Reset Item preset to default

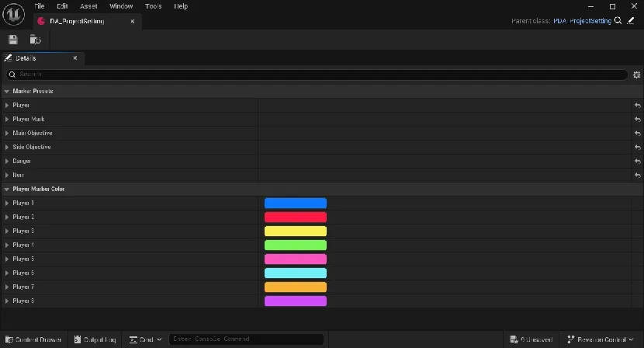click(638, 176)
